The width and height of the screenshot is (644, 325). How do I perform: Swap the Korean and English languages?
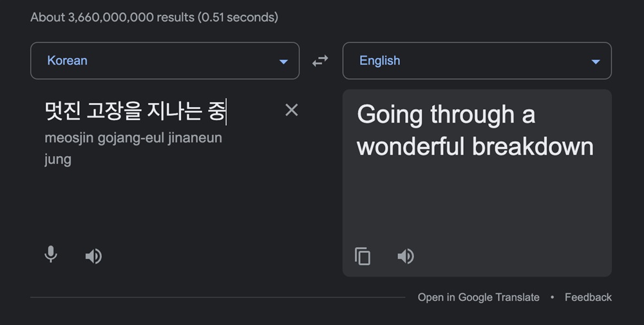pos(320,61)
